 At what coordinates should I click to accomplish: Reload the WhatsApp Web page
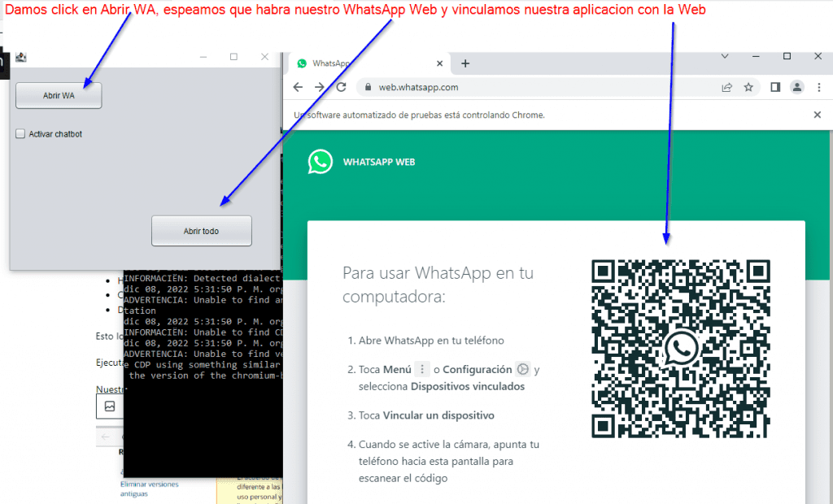[341, 87]
